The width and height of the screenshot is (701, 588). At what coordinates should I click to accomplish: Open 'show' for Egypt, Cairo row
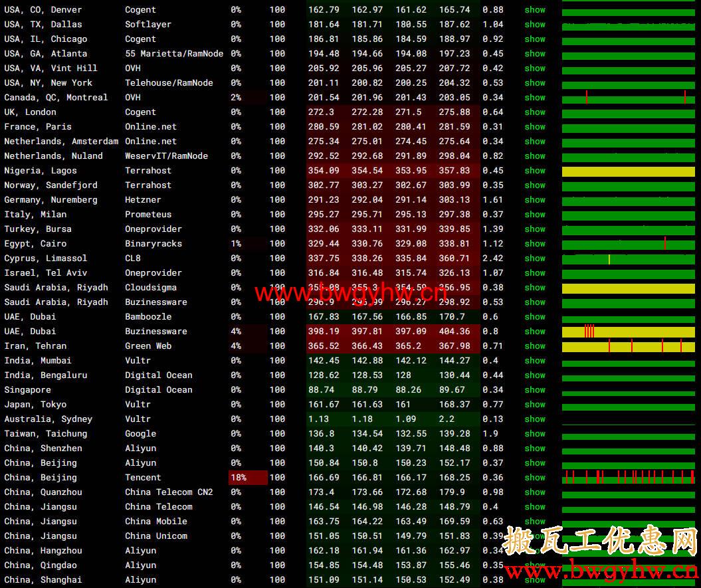[535, 243]
